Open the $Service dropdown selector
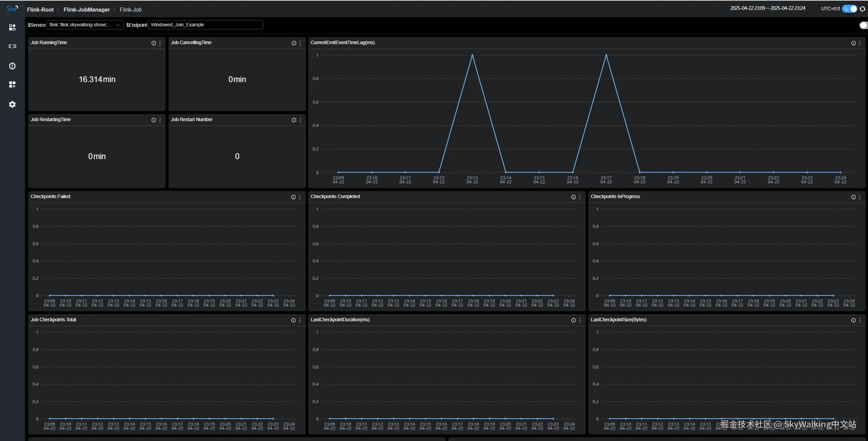The image size is (868, 441). [85, 25]
